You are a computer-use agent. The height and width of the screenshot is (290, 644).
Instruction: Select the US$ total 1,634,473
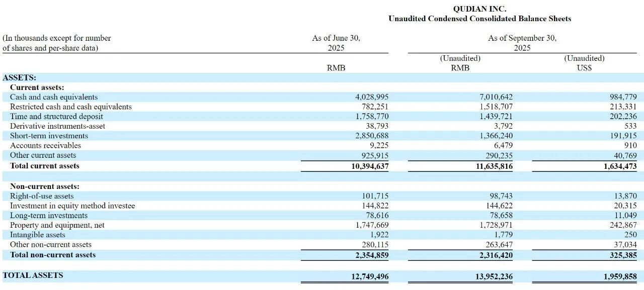click(x=620, y=166)
